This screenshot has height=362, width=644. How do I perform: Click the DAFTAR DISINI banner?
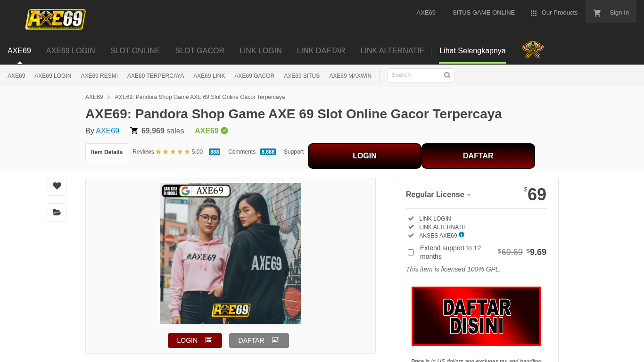point(476,316)
